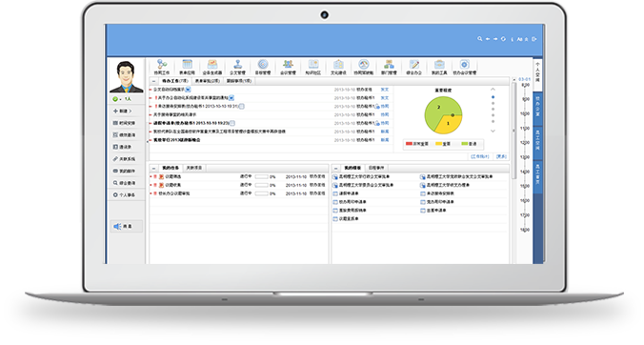Expand the 新建 submenu in left sidebar
Viewport: 644px width, 345px height.
[x=123, y=111]
